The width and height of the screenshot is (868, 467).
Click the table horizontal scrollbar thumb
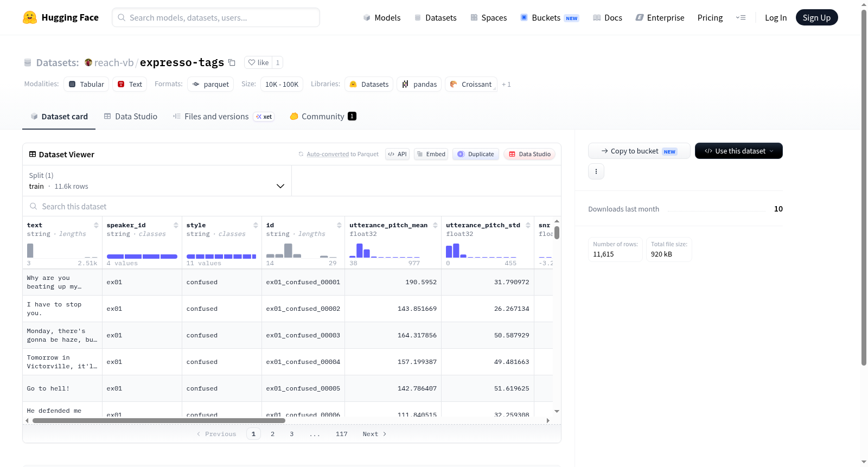(x=159, y=420)
